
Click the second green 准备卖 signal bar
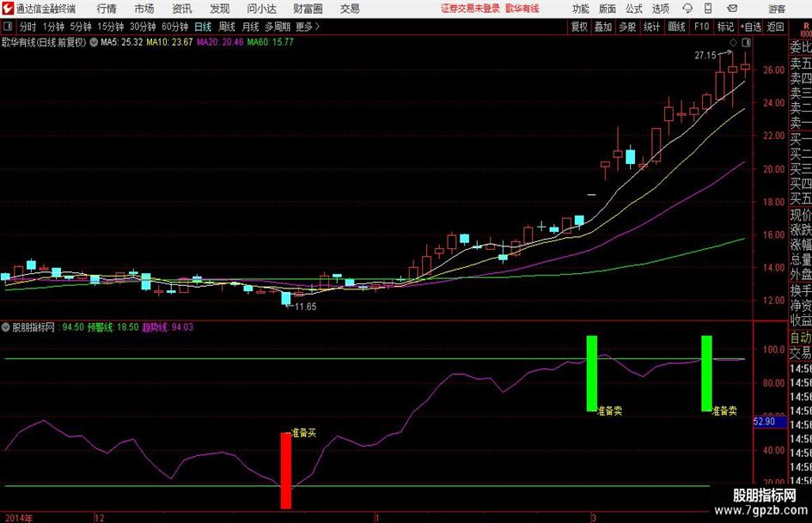pos(706,374)
